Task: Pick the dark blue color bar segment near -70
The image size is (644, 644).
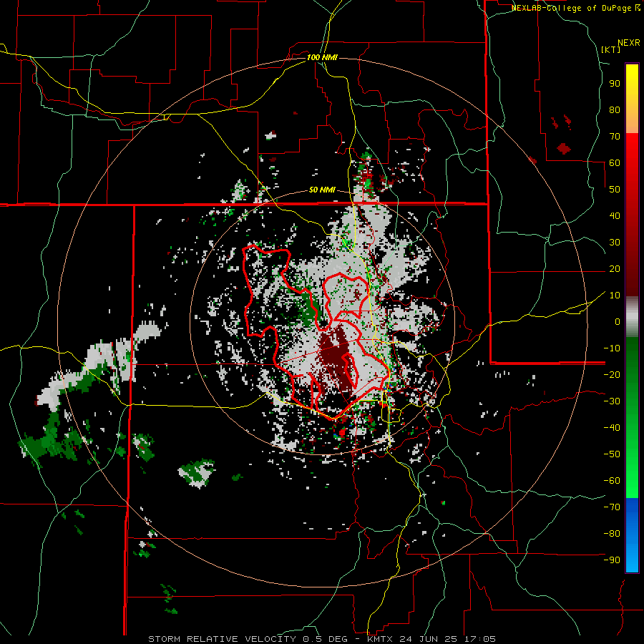Action: [632, 506]
